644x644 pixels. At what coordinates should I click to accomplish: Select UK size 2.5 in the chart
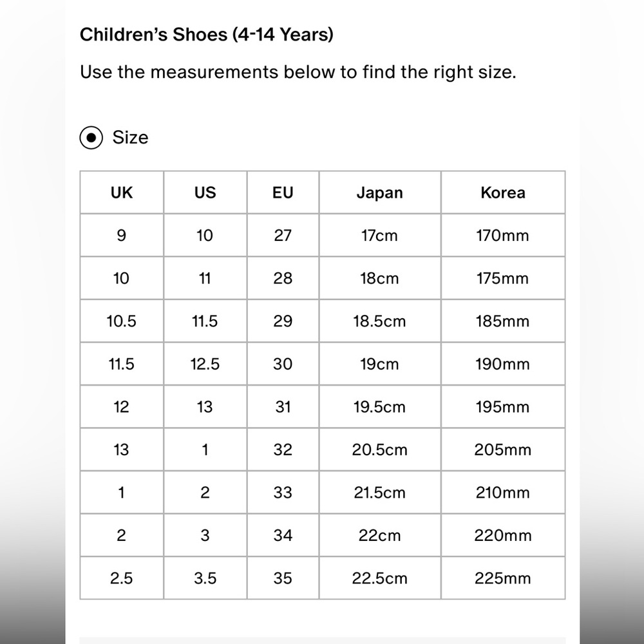point(121,578)
